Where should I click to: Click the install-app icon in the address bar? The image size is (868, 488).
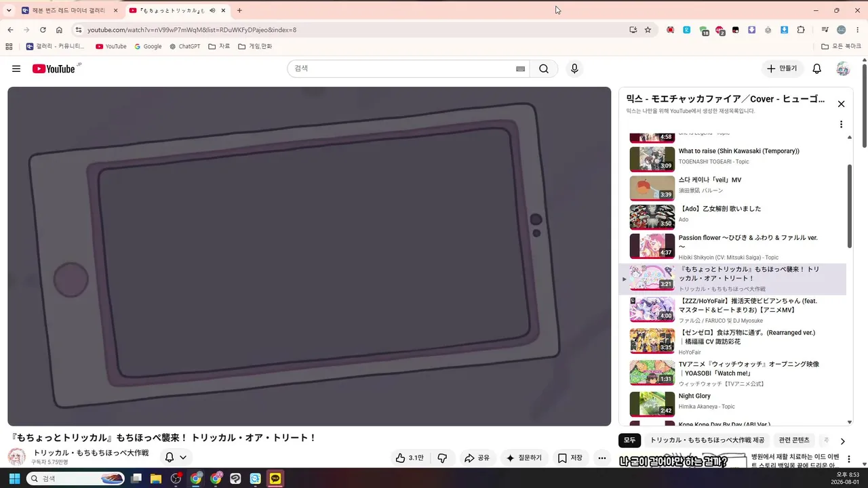[633, 30]
